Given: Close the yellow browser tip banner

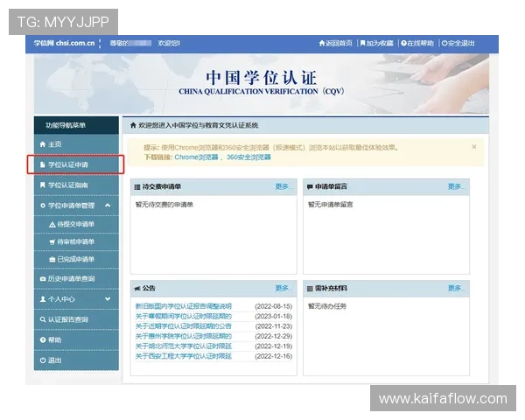Looking at the screenshot, I should [x=474, y=147].
